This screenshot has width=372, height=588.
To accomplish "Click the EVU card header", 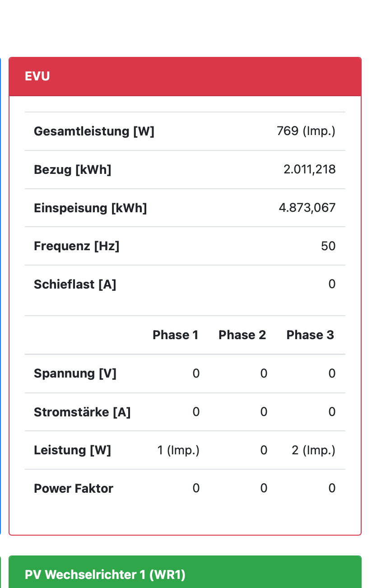I will pos(185,76).
